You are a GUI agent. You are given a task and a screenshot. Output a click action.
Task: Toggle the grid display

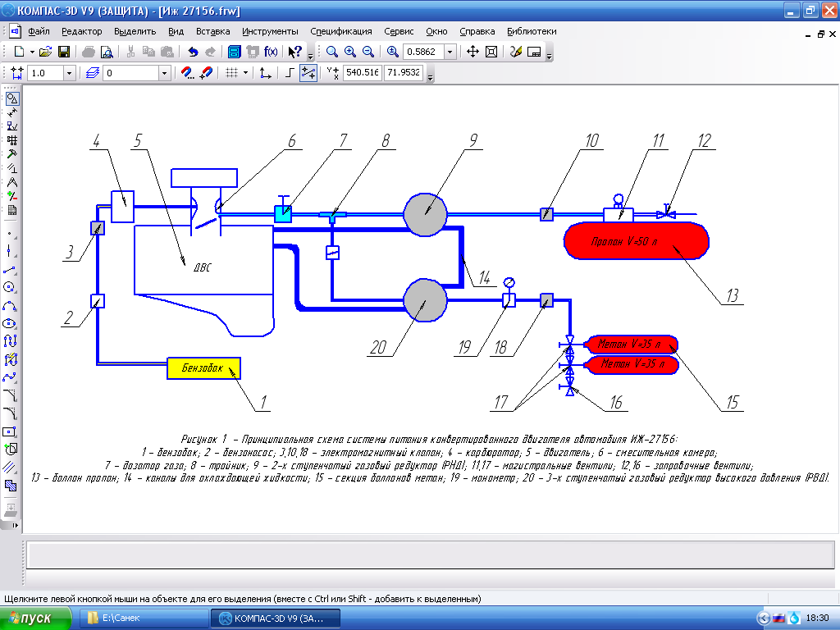231,73
